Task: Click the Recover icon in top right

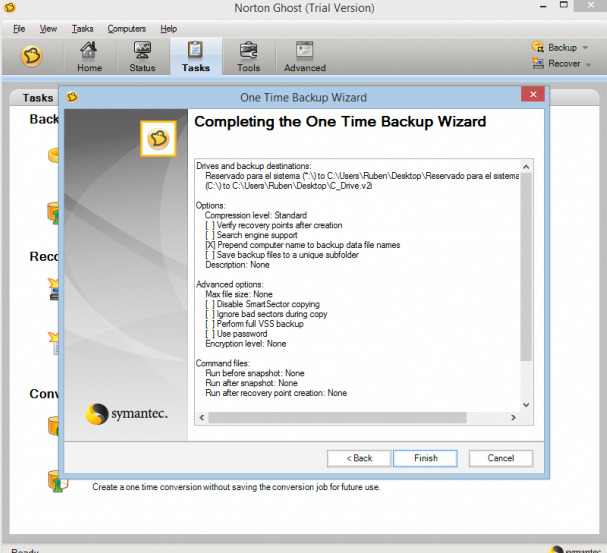Action: click(538, 63)
